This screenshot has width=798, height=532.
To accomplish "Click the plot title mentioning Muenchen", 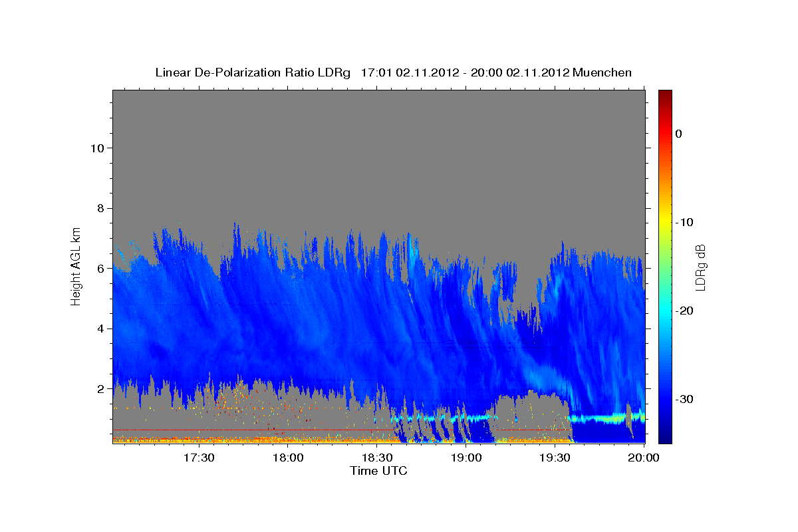I will (x=393, y=72).
